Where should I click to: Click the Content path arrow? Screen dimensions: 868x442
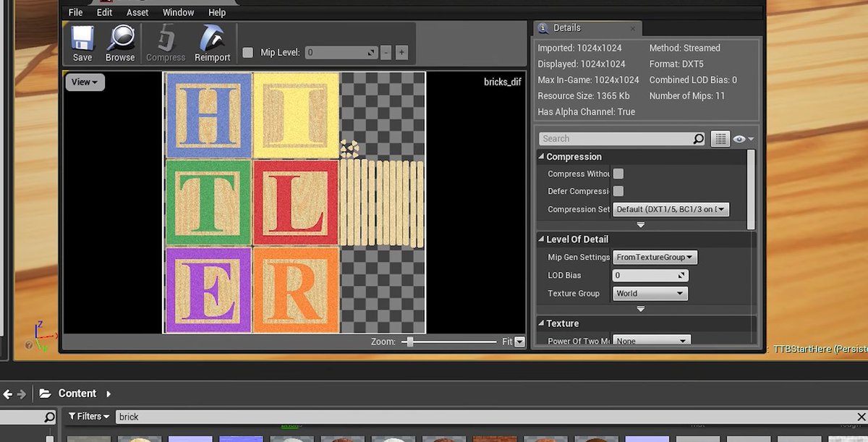coord(109,394)
